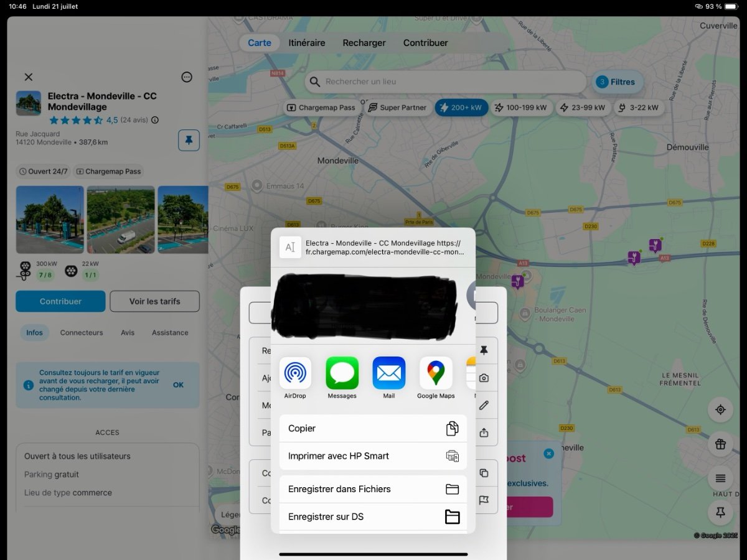Switch to the Assistance tab
Image resolution: width=747 pixels, height=560 pixels.
pos(170,333)
